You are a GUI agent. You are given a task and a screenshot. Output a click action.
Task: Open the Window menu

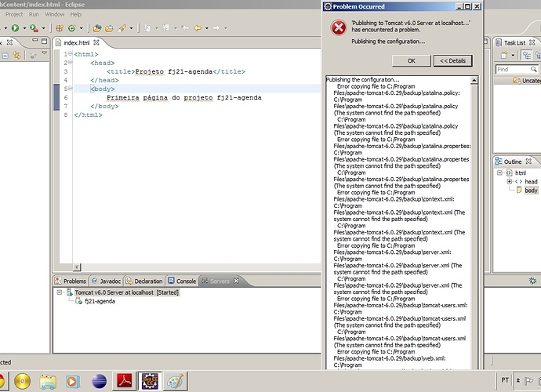click(x=55, y=14)
